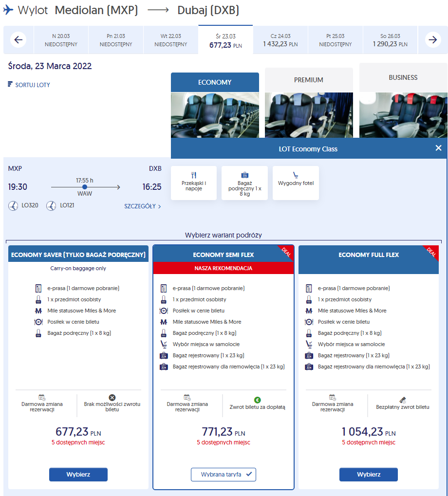This screenshot has width=448, height=496.
Task: Select Thursday 24.03 tab priced 1 432,23 PLN
Action: coord(280,40)
